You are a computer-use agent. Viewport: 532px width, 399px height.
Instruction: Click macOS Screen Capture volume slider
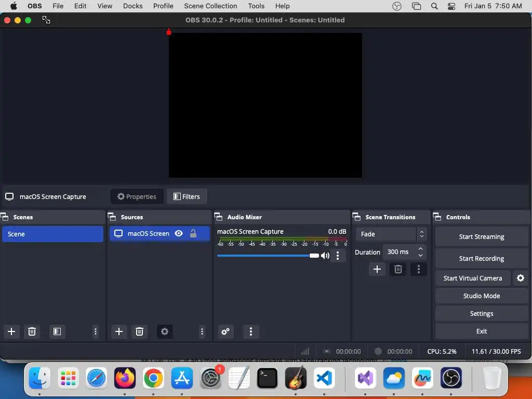268,256
